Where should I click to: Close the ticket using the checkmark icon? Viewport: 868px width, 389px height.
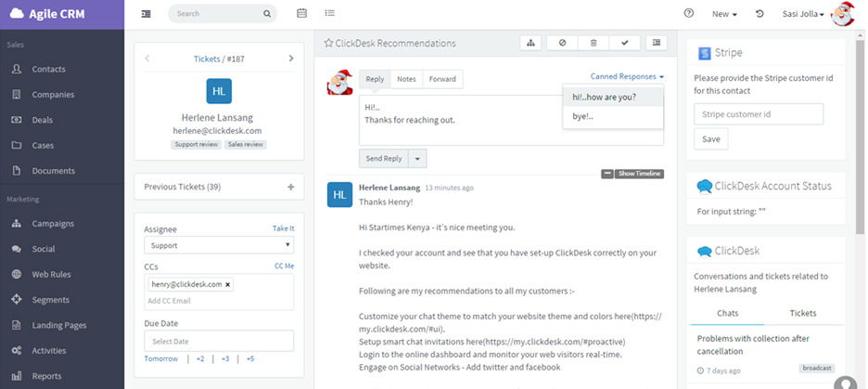pos(625,43)
